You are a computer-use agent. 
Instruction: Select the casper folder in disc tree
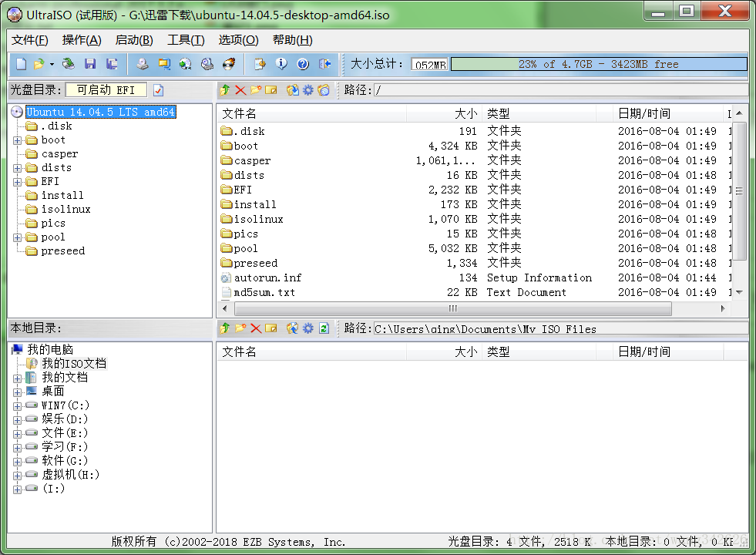[59, 154]
